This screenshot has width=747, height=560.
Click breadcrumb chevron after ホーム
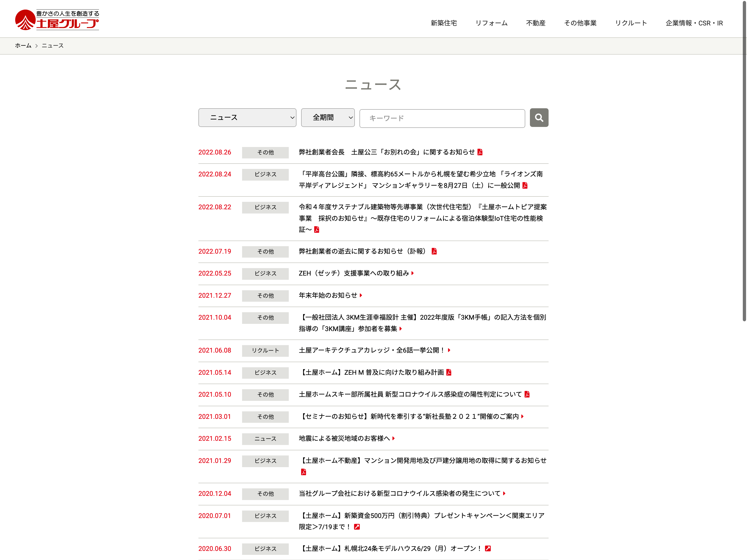[x=36, y=46]
